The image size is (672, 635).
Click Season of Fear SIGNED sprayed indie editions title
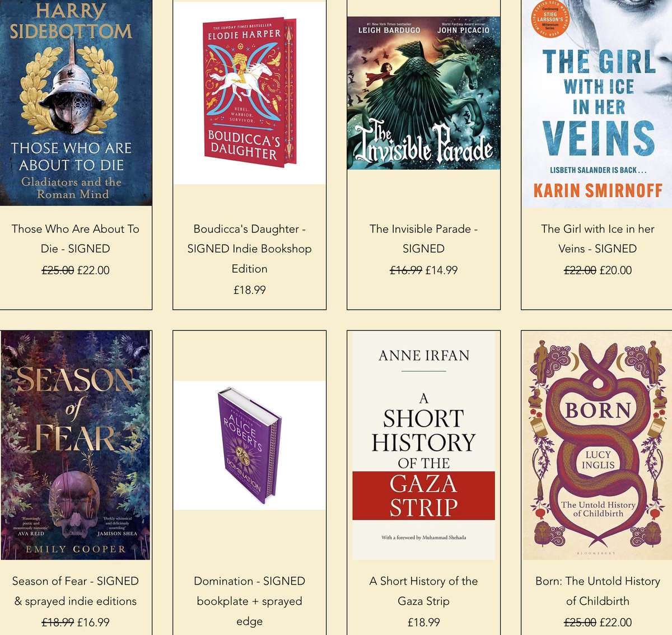tap(76, 591)
